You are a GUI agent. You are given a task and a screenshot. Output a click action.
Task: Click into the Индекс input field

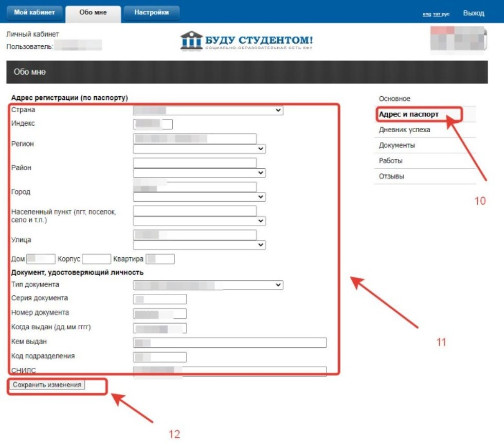pyautogui.click(x=153, y=124)
